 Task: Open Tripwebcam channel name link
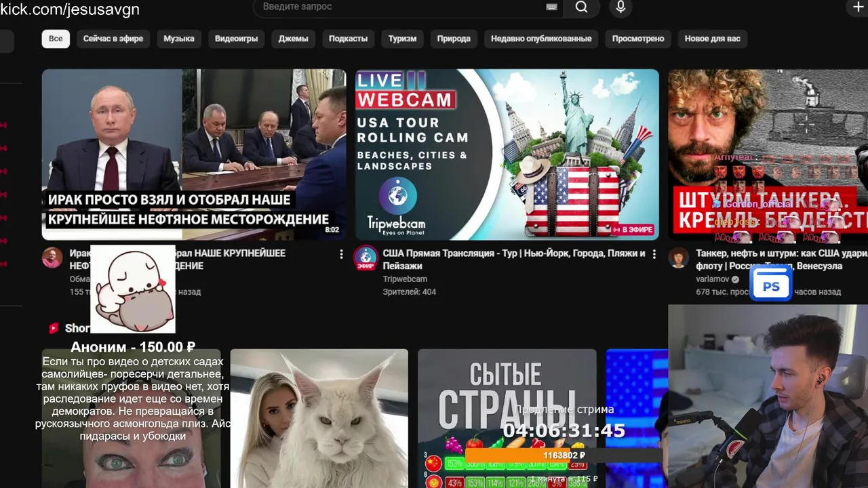click(405, 279)
